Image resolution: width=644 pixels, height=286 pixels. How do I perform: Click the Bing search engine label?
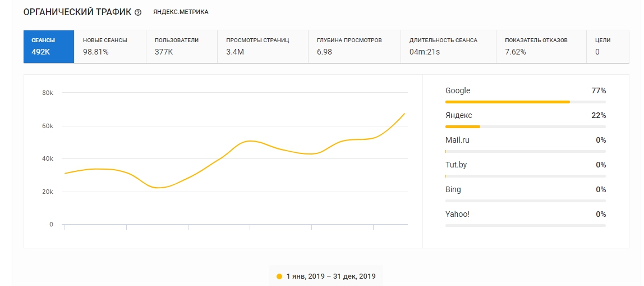453,189
